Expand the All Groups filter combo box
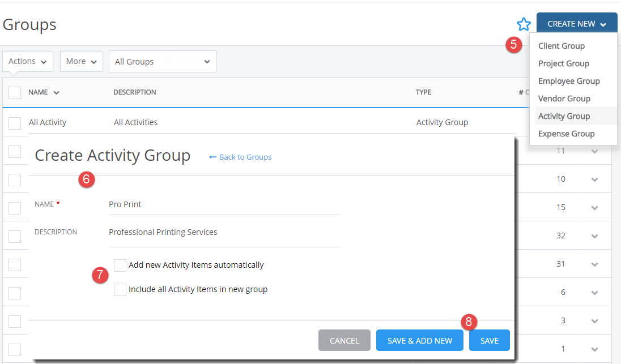The width and height of the screenshot is (621, 364). click(x=163, y=61)
